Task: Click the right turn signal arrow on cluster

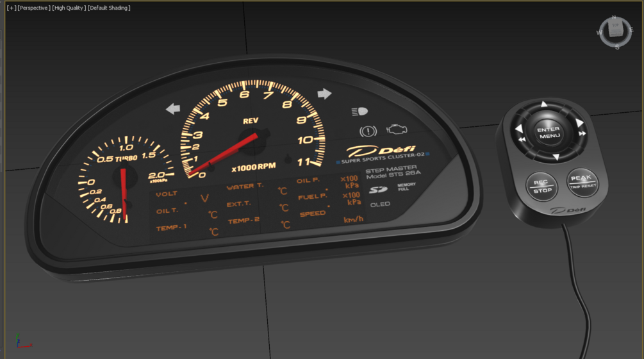Action: 324,94
